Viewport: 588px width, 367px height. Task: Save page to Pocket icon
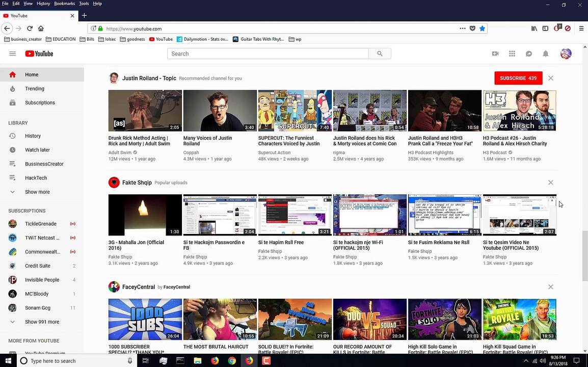472,29
